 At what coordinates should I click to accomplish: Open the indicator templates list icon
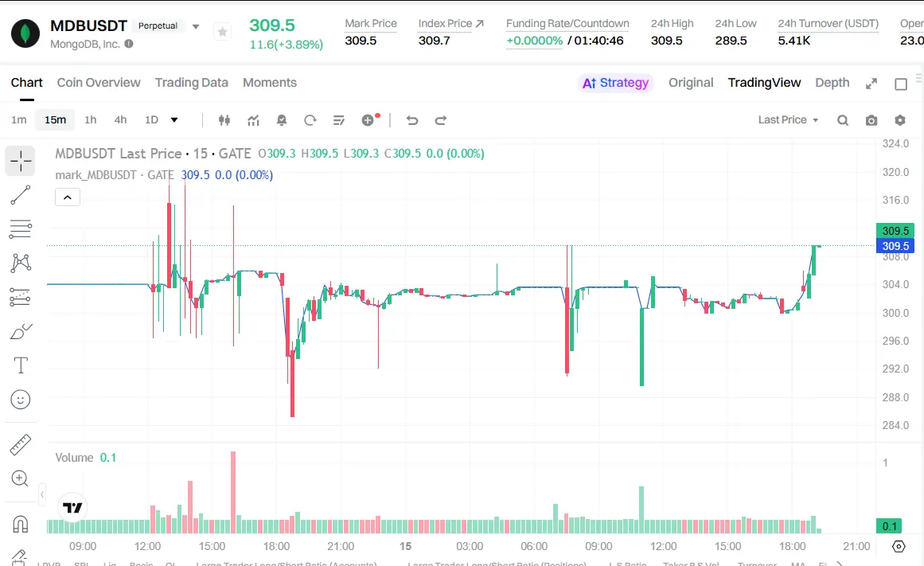[x=339, y=120]
